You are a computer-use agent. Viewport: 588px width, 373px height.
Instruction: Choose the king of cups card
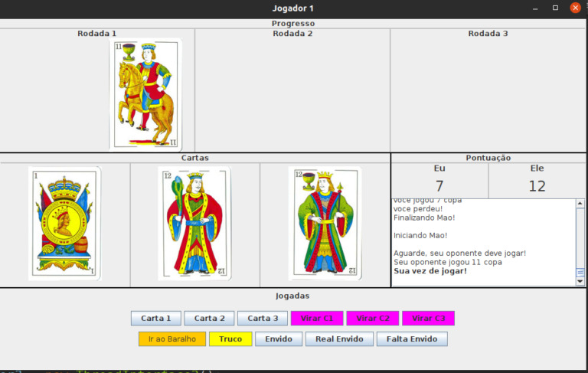[325, 224]
